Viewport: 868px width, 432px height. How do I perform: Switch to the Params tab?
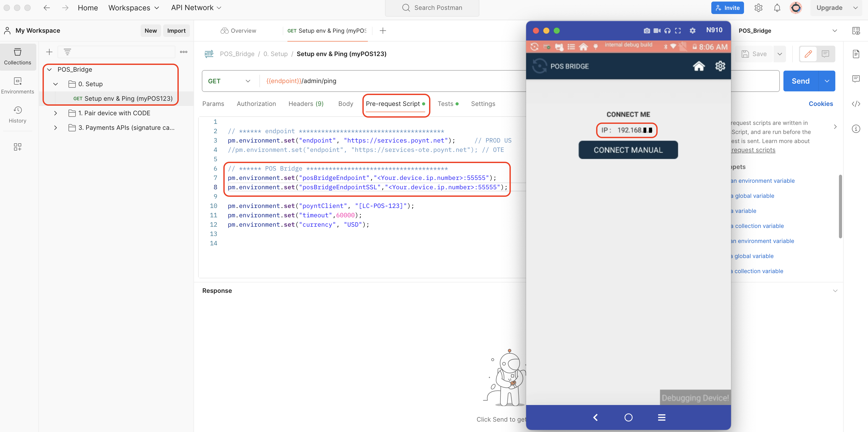point(213,104)
